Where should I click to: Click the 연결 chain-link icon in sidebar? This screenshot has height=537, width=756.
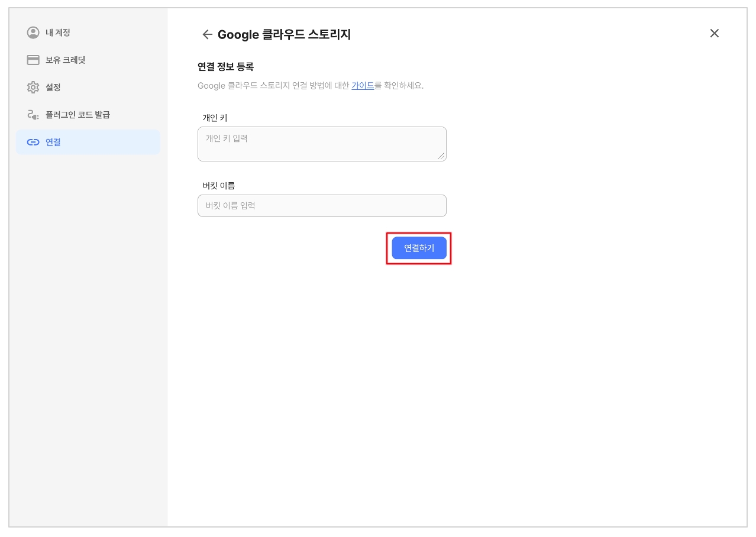(33, 142)
